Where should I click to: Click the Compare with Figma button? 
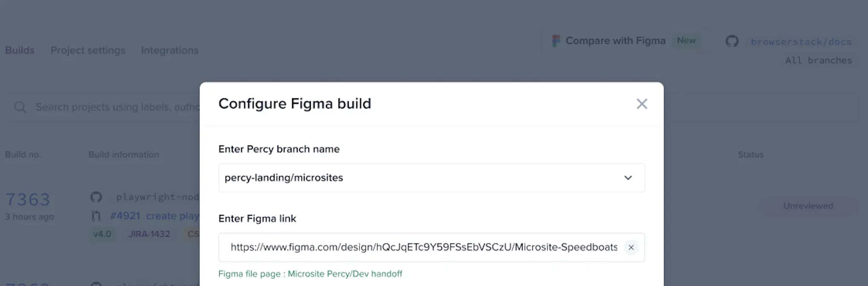(615, 41)
